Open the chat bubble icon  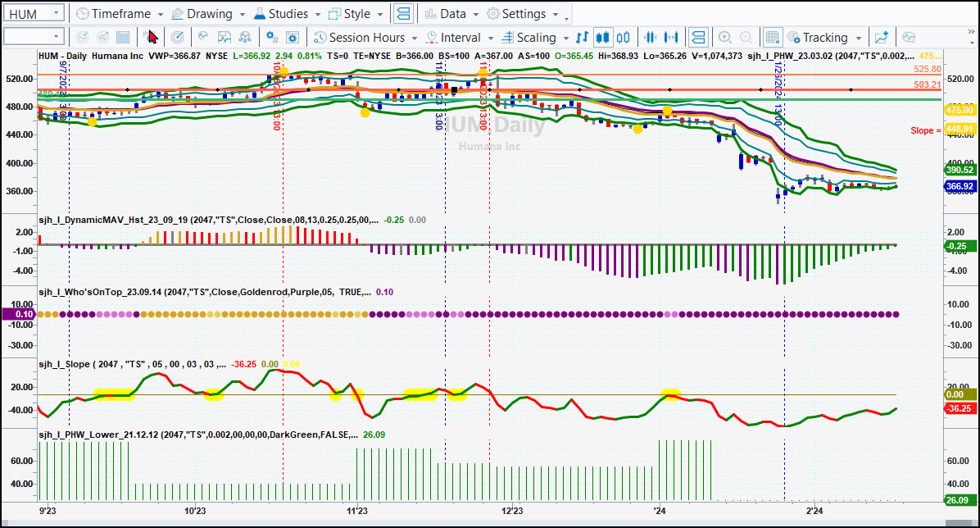pyautogui.click(x=909, y=38)
